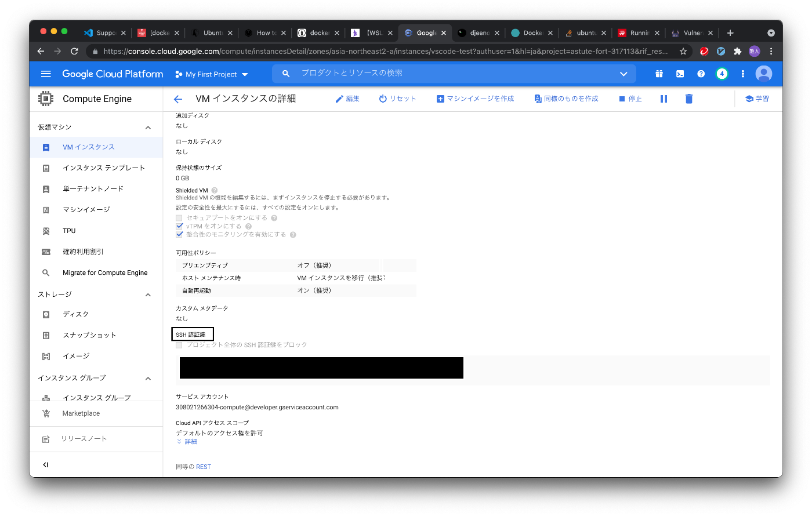
Task: Open Chrome three-dot menu
Action: (771, 51)
